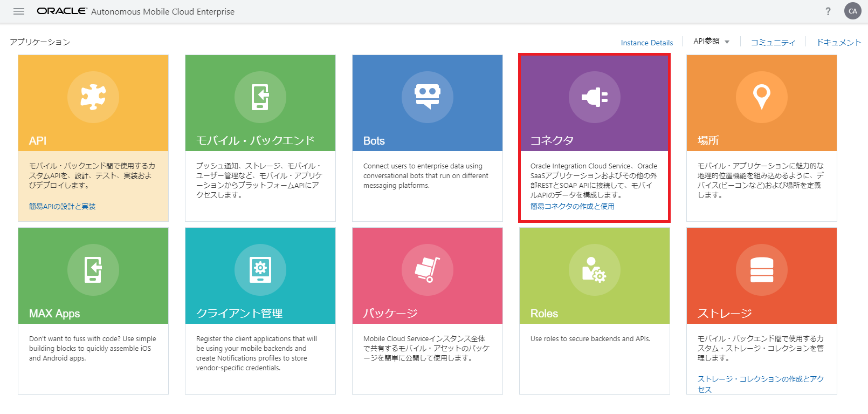Select the 場所 tile title

708,140
